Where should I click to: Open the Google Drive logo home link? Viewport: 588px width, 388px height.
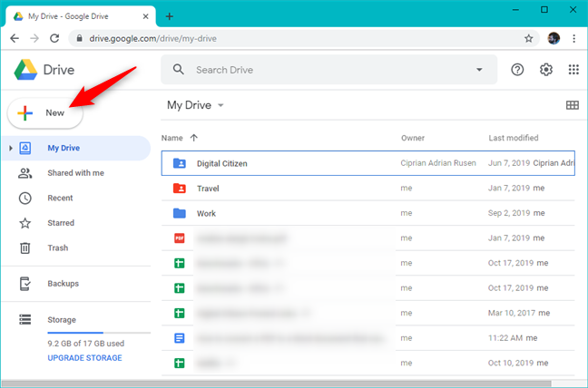(x=44, y=70)
